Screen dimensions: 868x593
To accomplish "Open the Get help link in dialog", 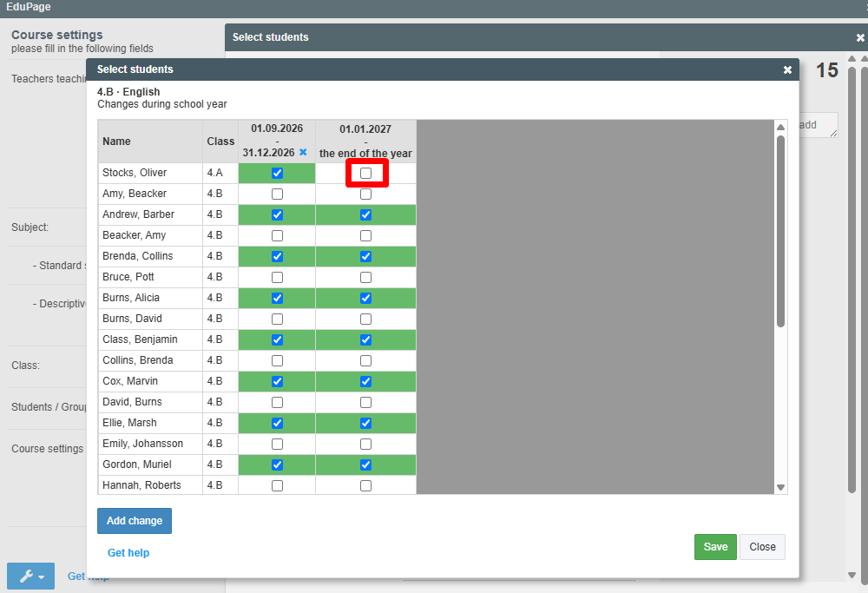I will tap(128, 552).
